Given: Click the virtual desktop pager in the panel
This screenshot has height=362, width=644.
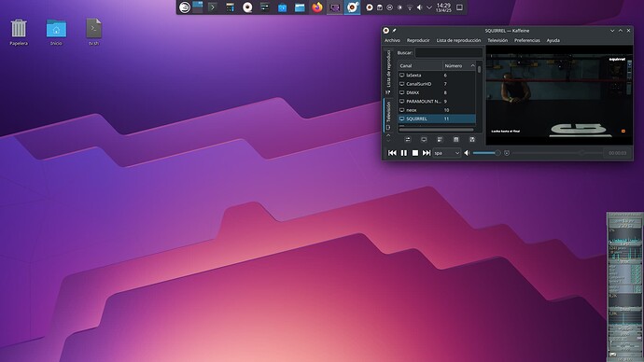Looking at the screenshot, I should (198, 7).
